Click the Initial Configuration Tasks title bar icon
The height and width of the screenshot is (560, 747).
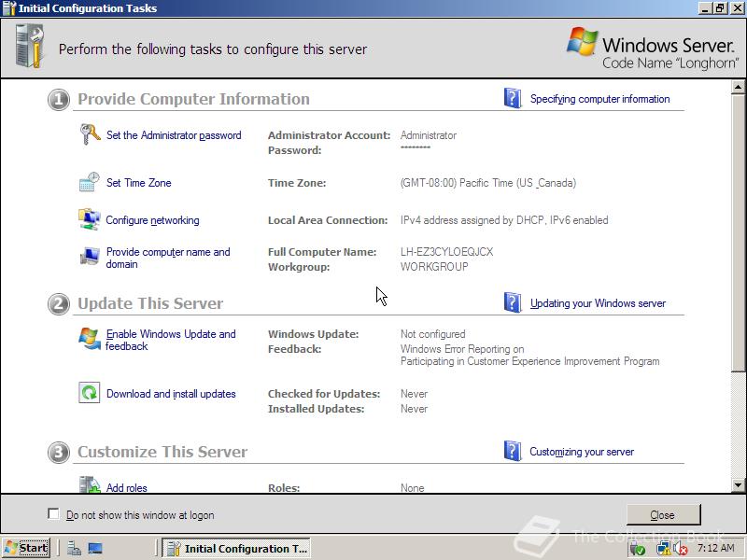pyautogui.click(x=9, y=8)
